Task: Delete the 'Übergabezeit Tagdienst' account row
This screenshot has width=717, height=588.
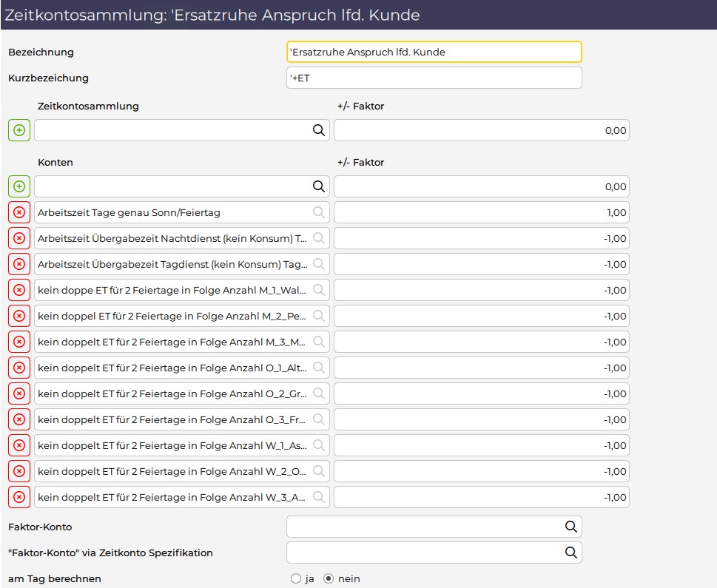Action: (19, 264)
